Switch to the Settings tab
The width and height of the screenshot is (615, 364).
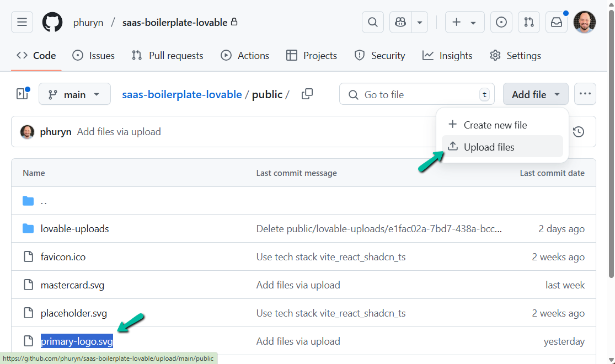point(515,56)
